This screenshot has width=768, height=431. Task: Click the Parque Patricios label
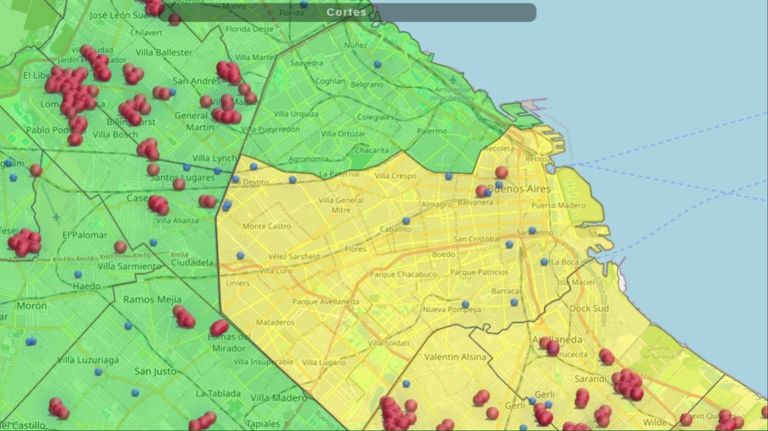coord(480,272)
